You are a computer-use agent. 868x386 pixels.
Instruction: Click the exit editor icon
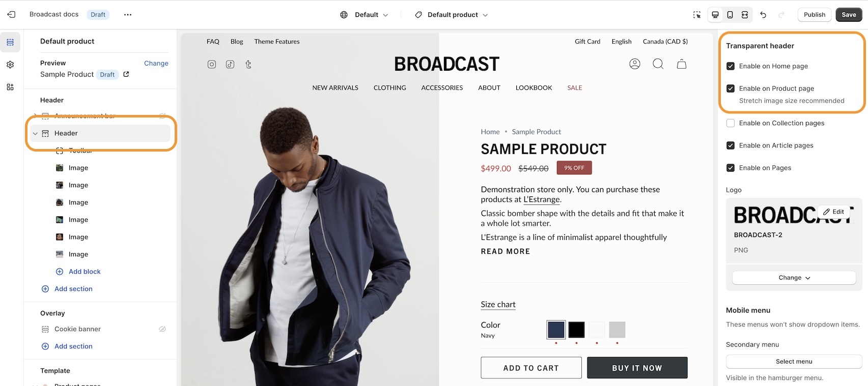[x=11, y=15]
